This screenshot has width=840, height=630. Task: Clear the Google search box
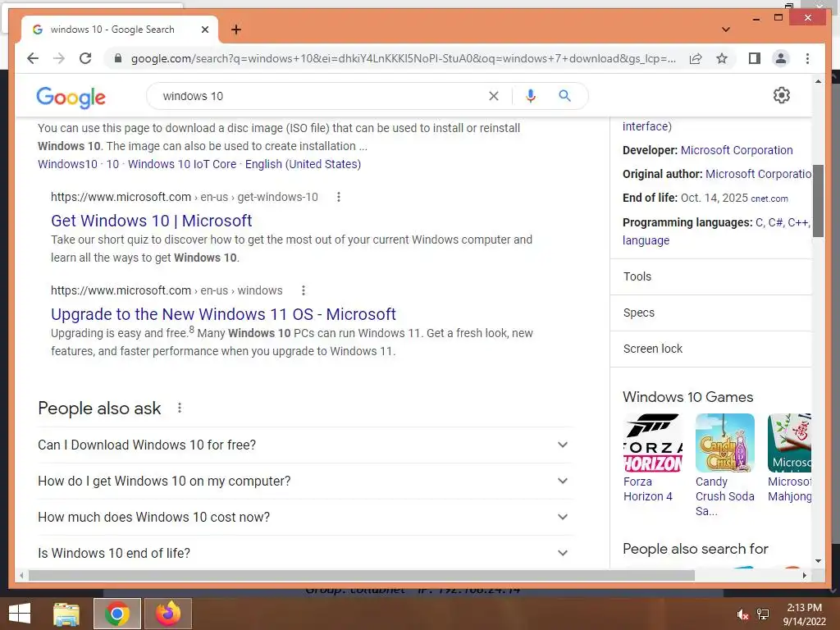(493, 96)
